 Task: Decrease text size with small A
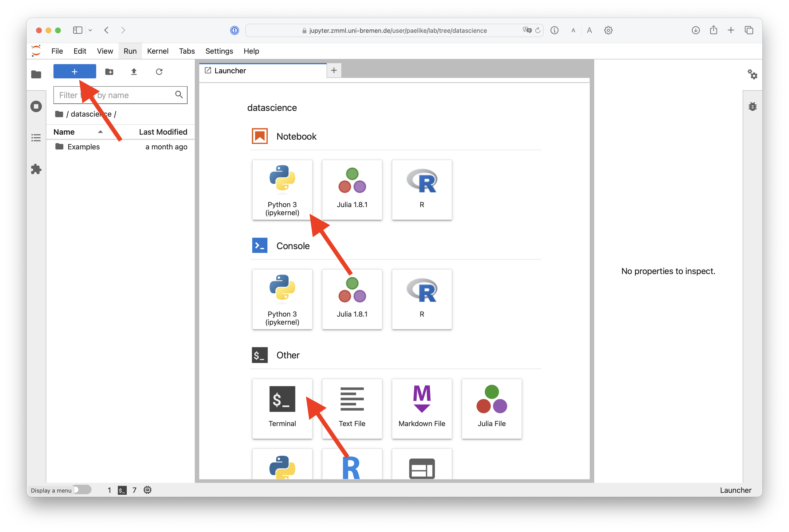click(573, 31)
